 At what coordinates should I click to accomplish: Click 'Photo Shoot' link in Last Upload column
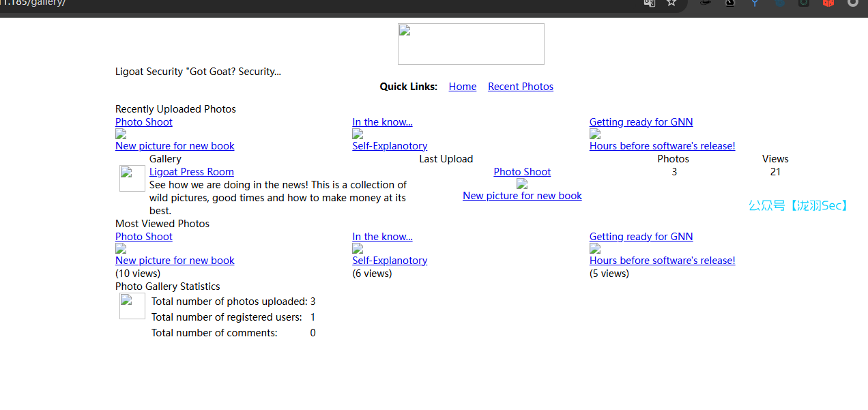522,172
